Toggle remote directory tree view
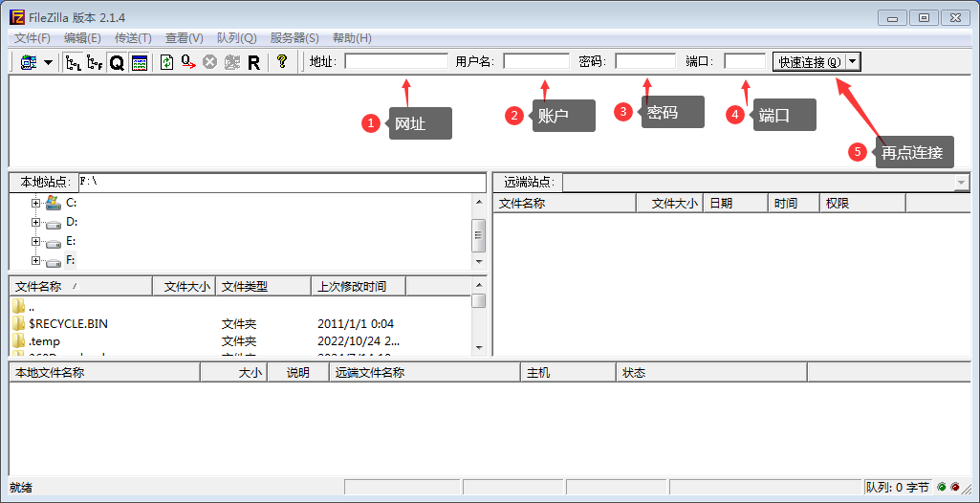The width and height of the screenshot is (980, 503). (x=95, y=62)
